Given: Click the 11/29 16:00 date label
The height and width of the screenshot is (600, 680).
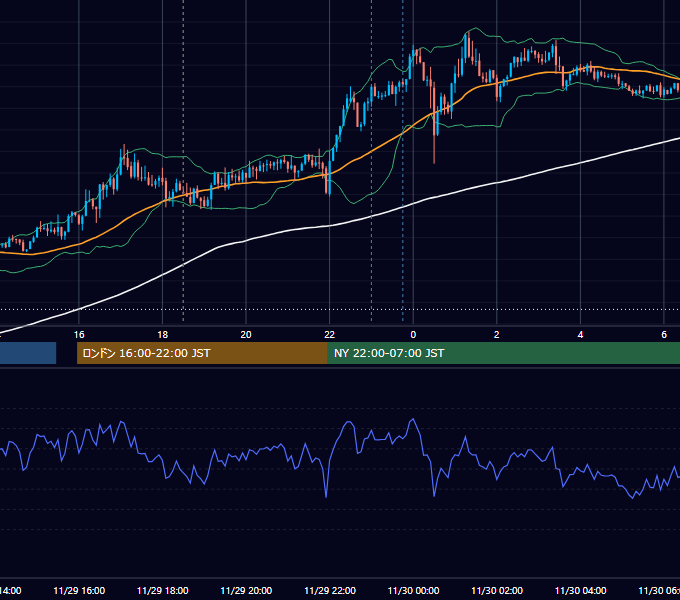Looking at the screenshot, I should pos(79,590).
